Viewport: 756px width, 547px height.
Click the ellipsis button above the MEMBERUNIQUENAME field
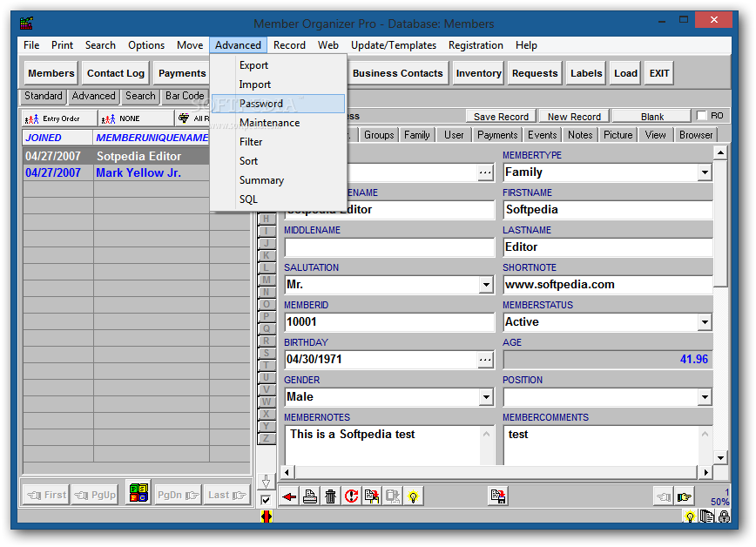coord(485,172)
